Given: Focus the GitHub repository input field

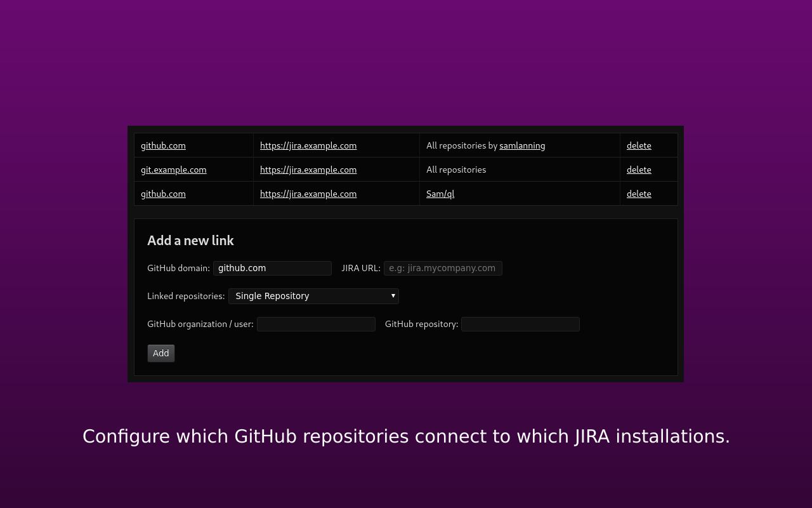Looking at the screenshot, I should [520, 324].
